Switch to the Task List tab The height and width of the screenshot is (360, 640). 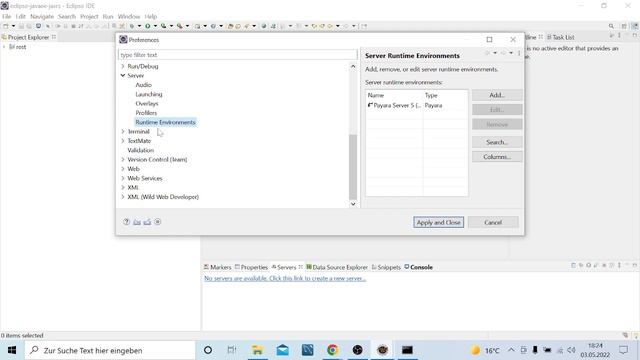coord(560,37)
